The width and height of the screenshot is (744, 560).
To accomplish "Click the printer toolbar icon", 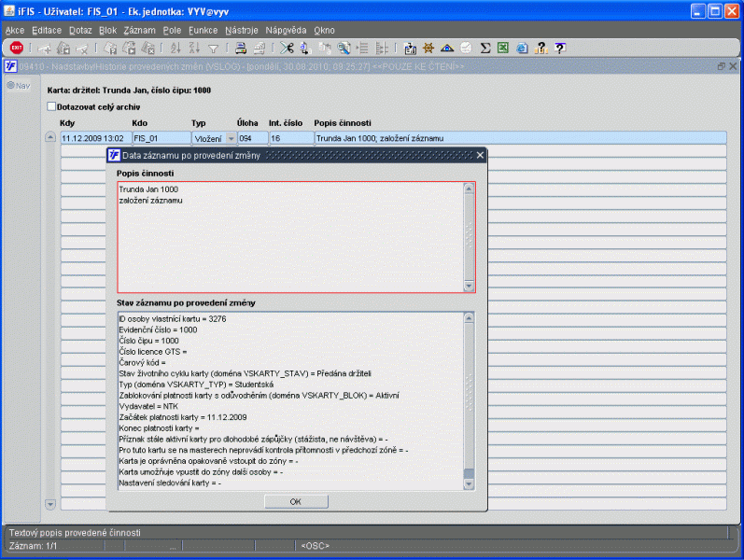I will (x=241, y=48).
